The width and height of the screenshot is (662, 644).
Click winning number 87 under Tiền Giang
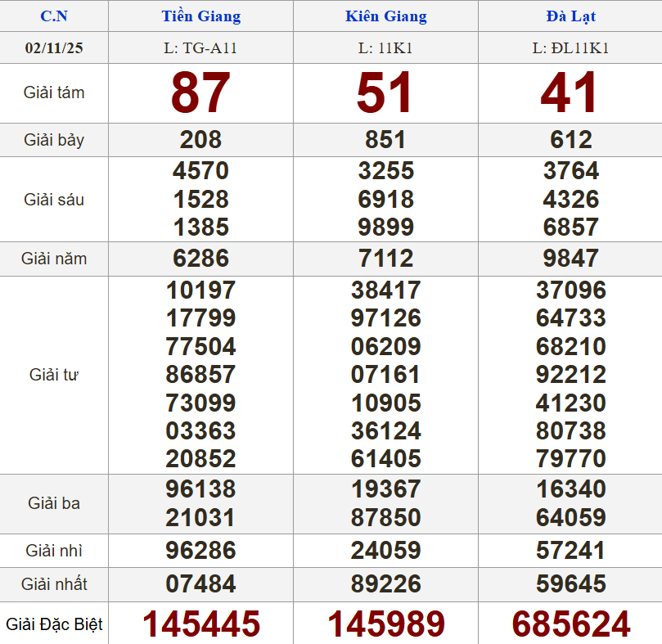click(x=200, y=92)
